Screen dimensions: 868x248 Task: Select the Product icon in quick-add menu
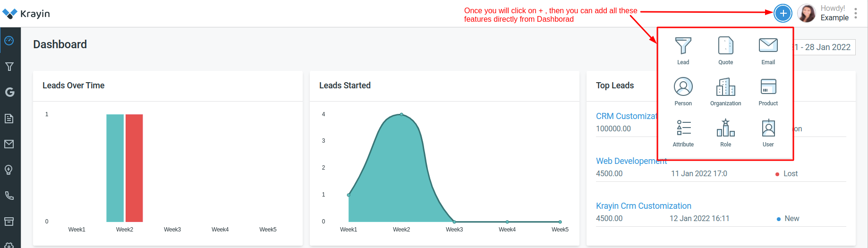pos(768,87)
